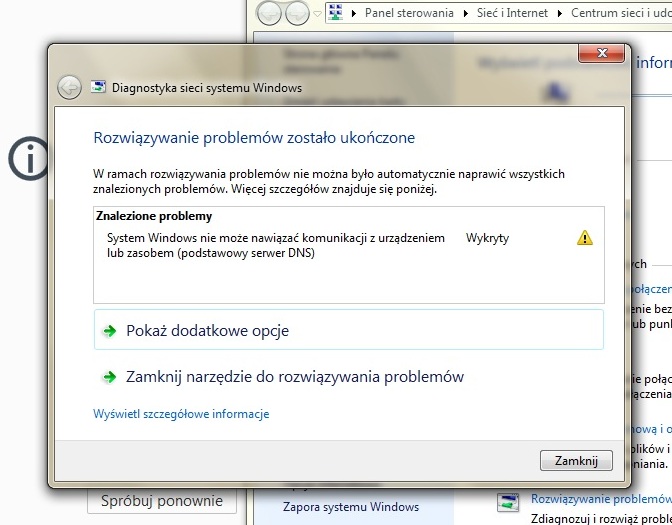Open Wyświetl szczegółowe informacje link

coord(181,414)
